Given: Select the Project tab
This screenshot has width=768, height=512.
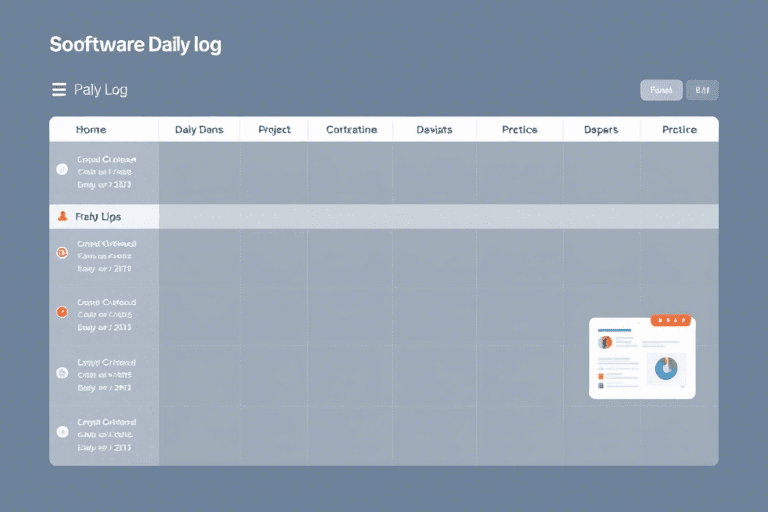Looking at the screenshot, I should click(274, 130).
